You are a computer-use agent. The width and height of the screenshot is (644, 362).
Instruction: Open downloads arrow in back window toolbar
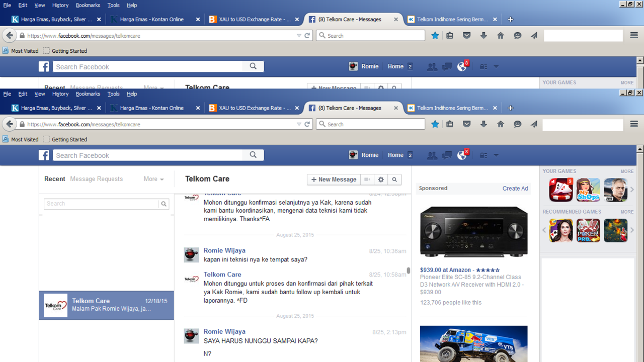click(484, 36)
